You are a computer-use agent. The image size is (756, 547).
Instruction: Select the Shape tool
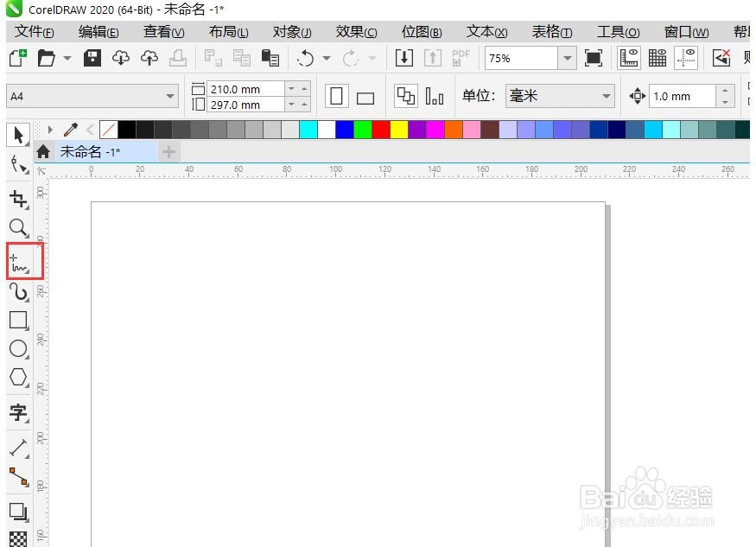[x=19, y=164]
